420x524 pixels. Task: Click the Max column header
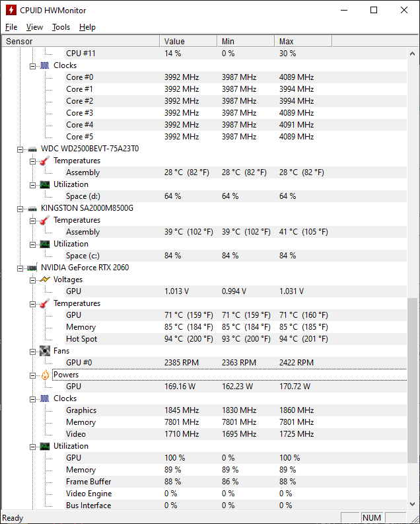point(304,41)
